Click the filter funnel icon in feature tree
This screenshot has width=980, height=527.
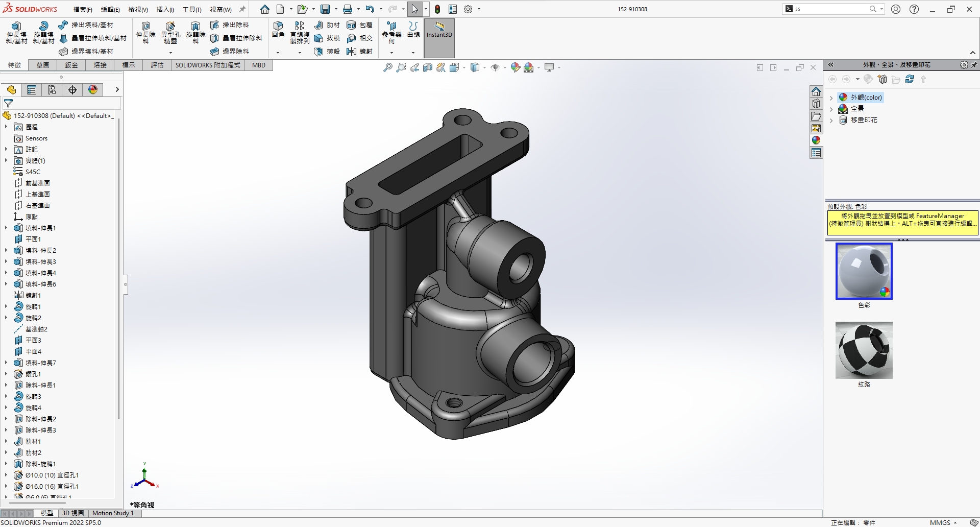pyautogui.click(x=8, y=104)
